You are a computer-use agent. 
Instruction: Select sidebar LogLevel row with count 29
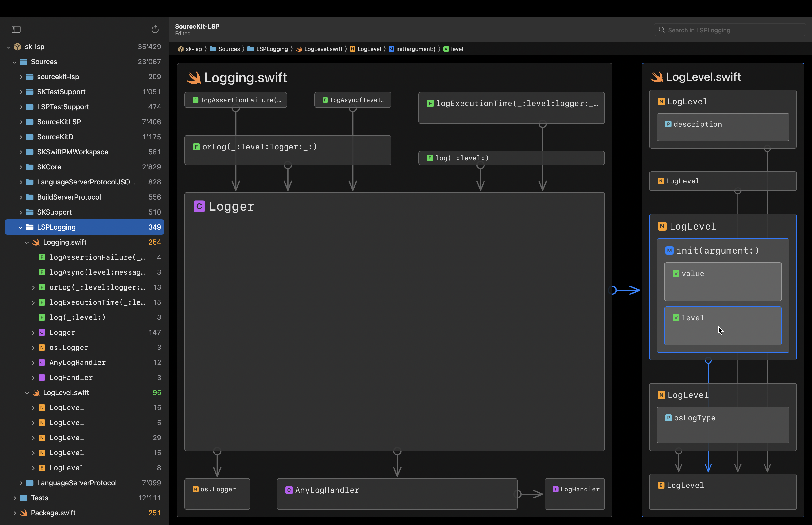point(85,438)
